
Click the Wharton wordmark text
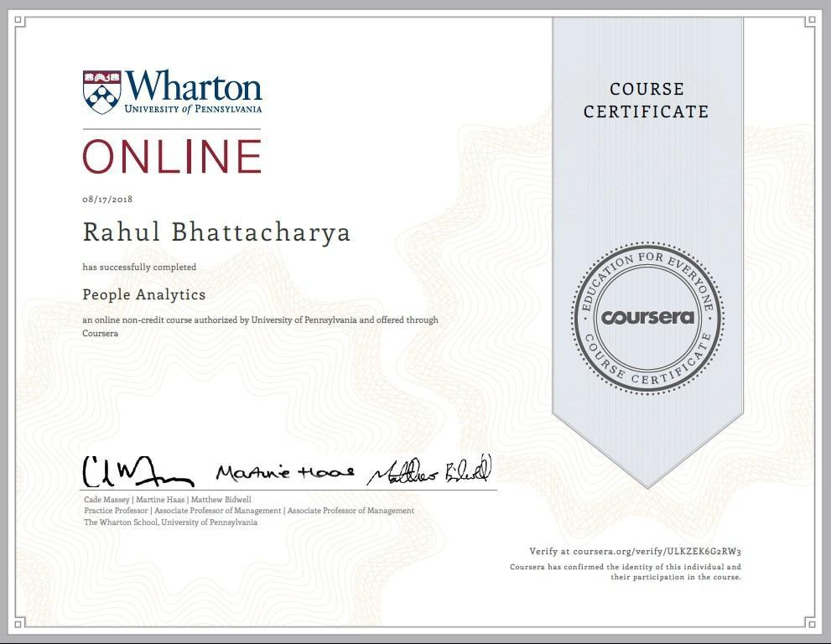[194, 85]
